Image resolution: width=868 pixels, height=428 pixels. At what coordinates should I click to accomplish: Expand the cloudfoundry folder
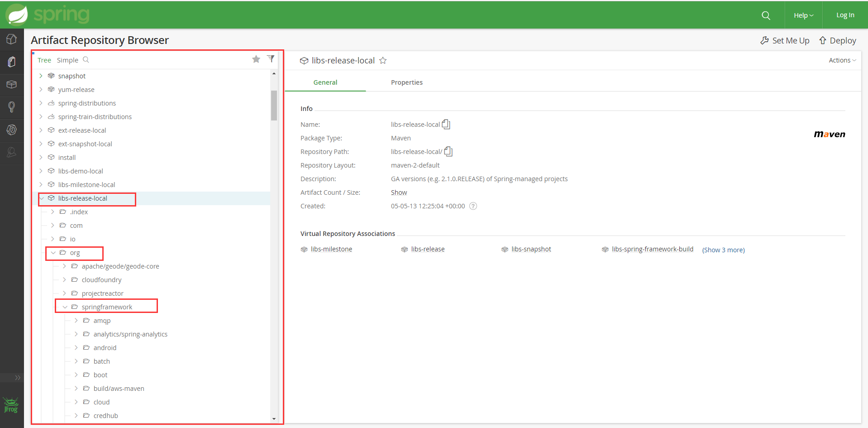[x=64, y=280]
